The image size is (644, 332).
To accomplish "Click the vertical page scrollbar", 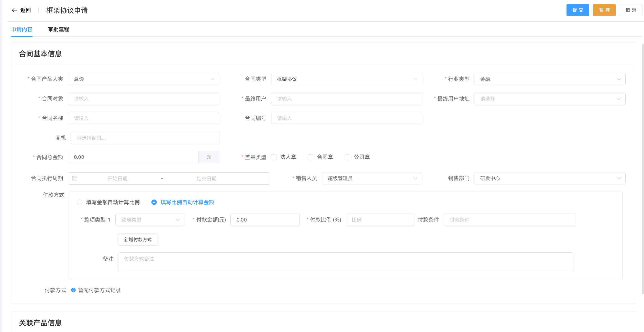I will tap(642, 169).
